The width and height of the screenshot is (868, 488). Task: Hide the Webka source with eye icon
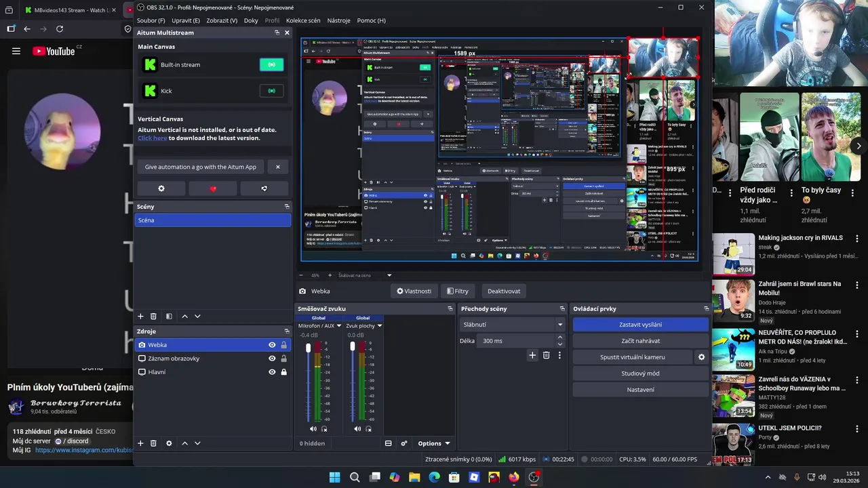coord(272,345)
